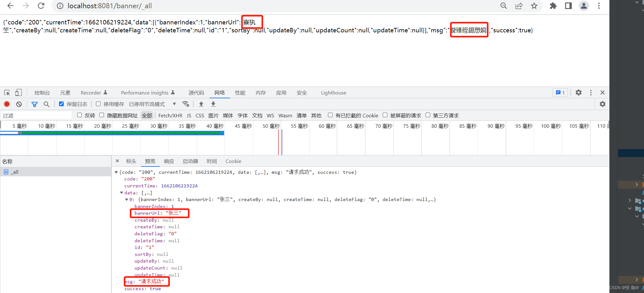Screen dimensions: 644x293
Task: Click the 过滤 filter input field
Action: click(37, 115)
